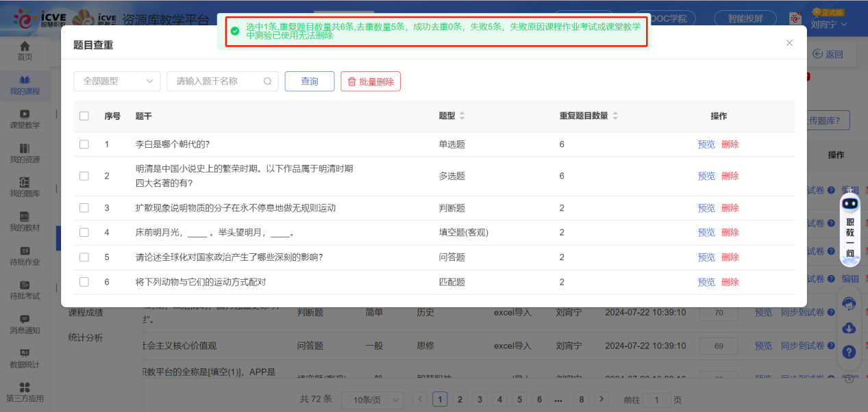Check the checkbox for row 李白是哪个朝代的?
This screenshot has height=412, width=868.
click(84, 144)
